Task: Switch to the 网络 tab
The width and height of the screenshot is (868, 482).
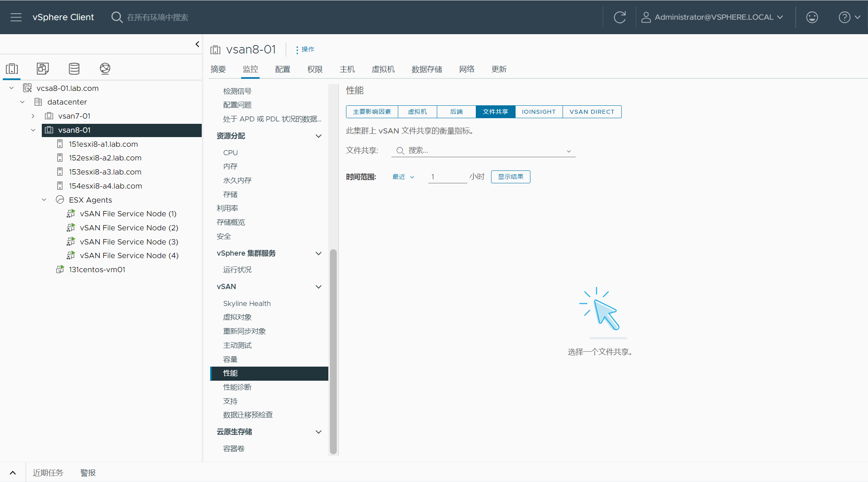Action: click(467, 69)
